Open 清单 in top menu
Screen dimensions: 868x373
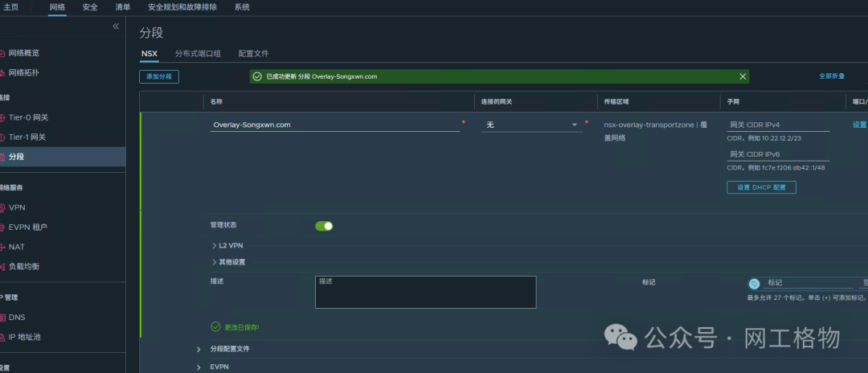click(x=123, y=7)
